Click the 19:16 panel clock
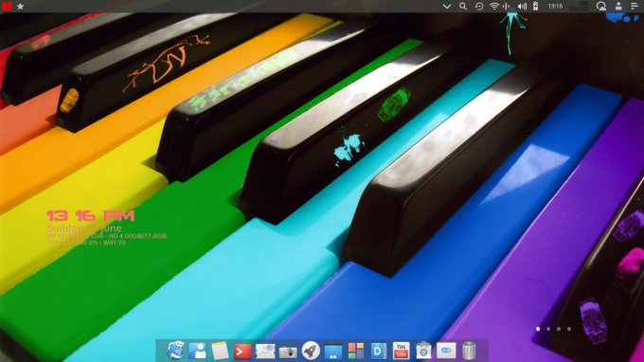 [x=555, y=7]
